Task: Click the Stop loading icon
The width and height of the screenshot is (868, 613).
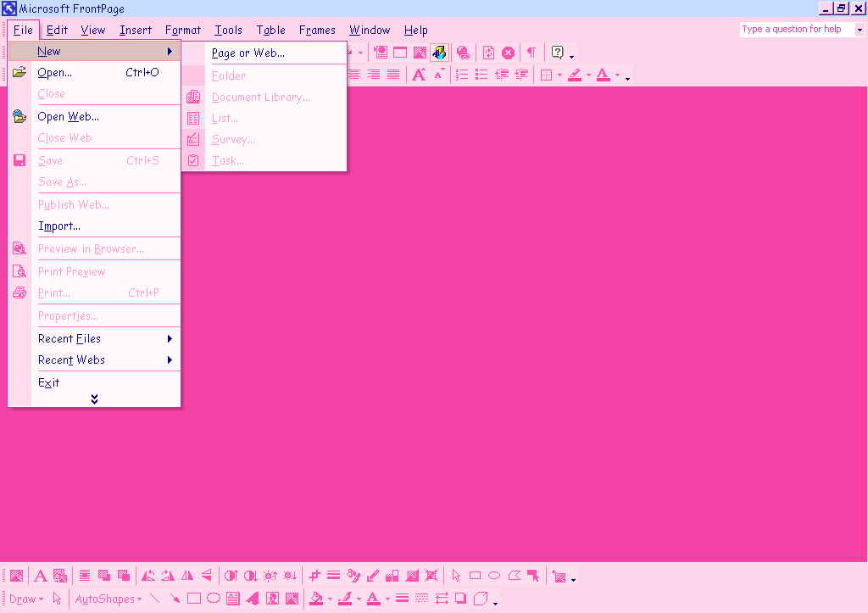Action: click(508, 53)
